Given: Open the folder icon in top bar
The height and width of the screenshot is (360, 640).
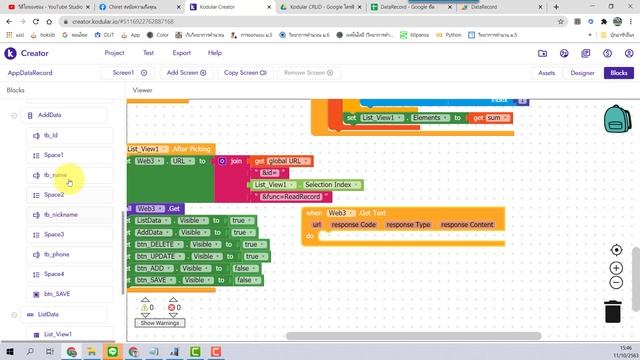Looking at the screenshot, I should pyautogui.click(x=542, y=53).
